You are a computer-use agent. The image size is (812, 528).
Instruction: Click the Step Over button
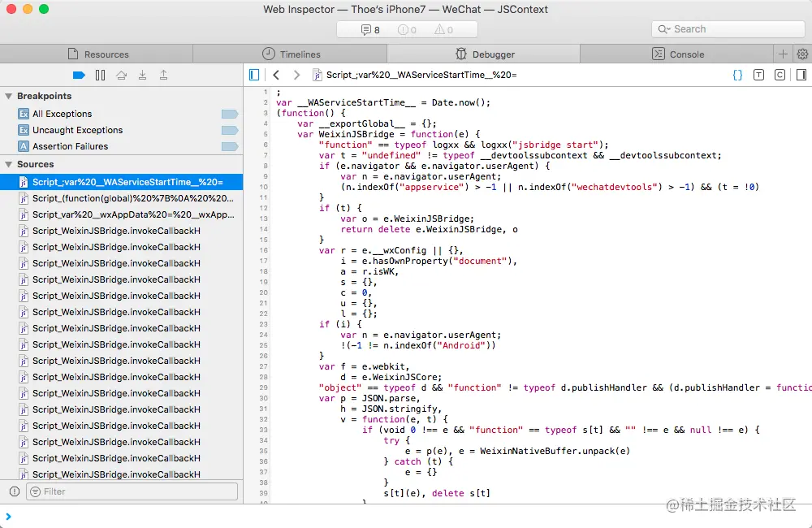point(121,76)
